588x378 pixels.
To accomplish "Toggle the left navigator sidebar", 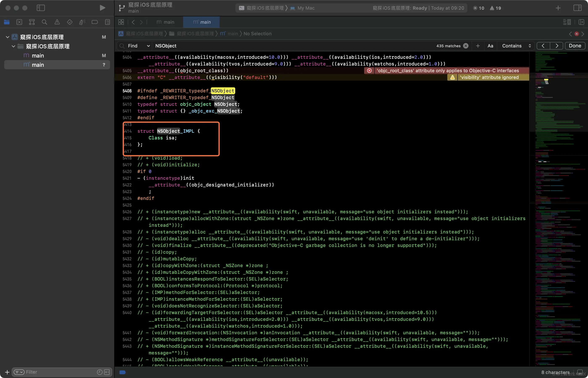I will [41, 8].
